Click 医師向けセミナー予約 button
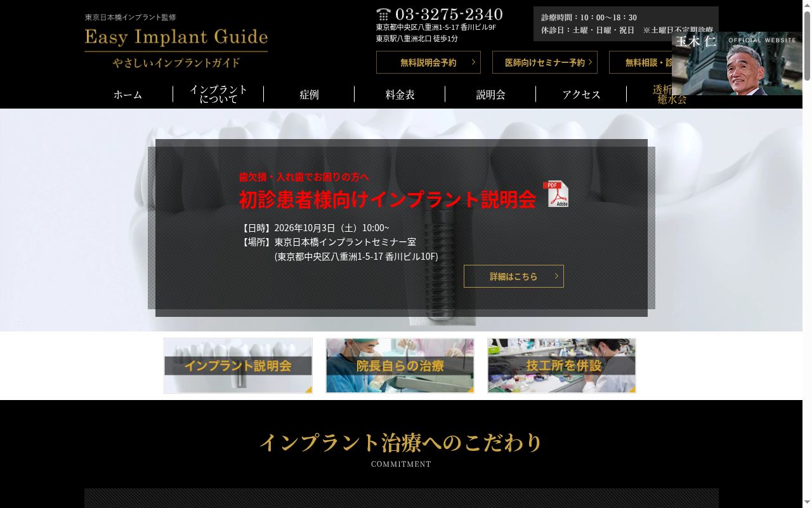The image size is (812, 508). tap(545, 62)
